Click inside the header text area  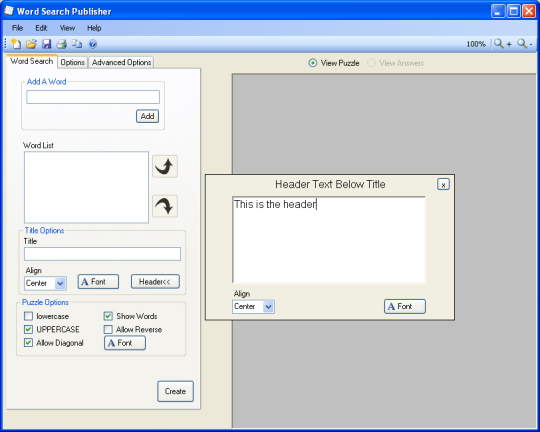(329, 240)
